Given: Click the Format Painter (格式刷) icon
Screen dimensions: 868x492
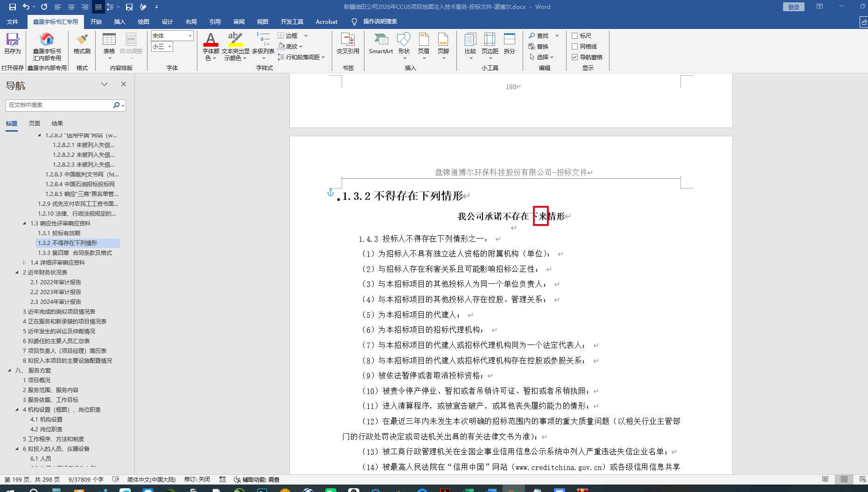Looking at the screenshot, I should pos(82,41).
